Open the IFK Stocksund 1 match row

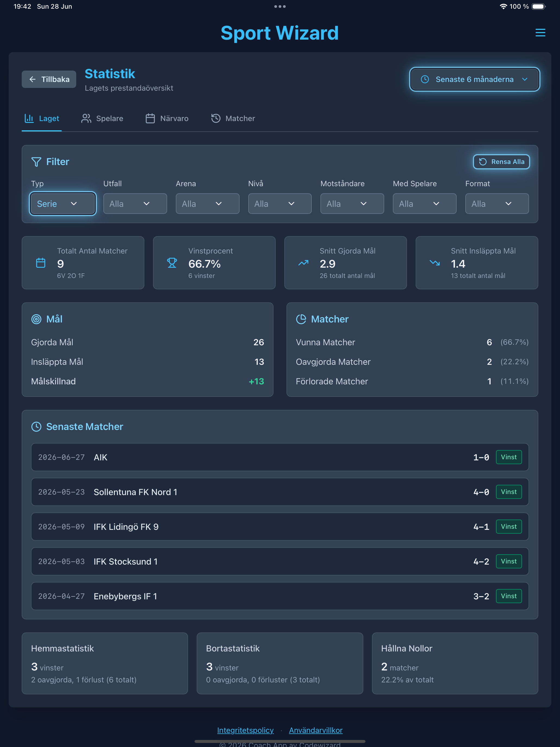tap(280, 561)
